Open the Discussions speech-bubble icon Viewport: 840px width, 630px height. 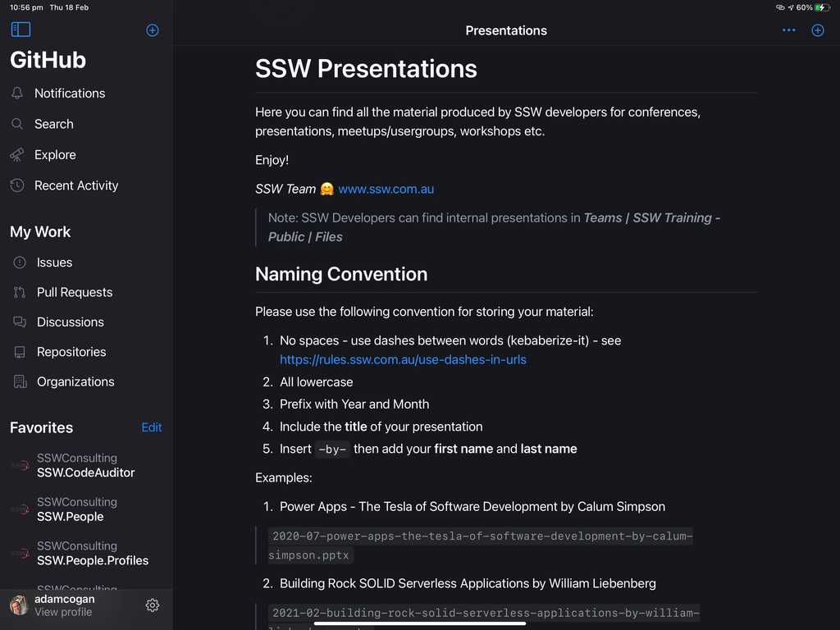(x=18, y=322)
